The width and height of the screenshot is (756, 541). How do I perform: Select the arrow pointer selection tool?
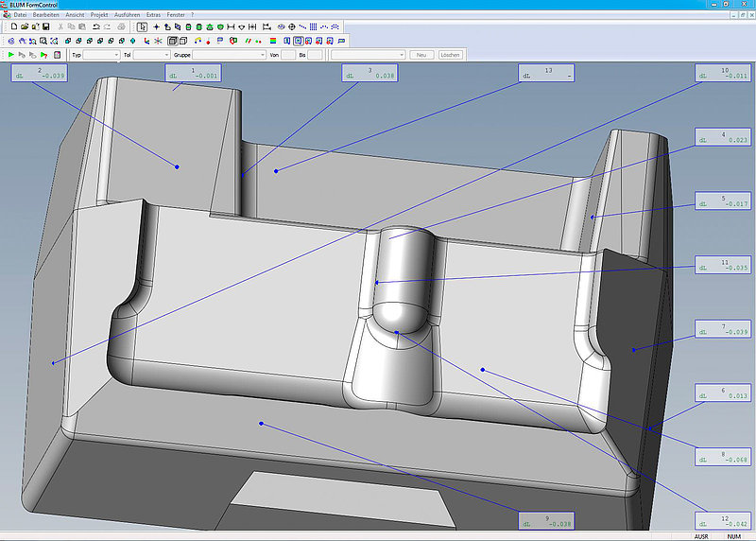coord(142,27)
